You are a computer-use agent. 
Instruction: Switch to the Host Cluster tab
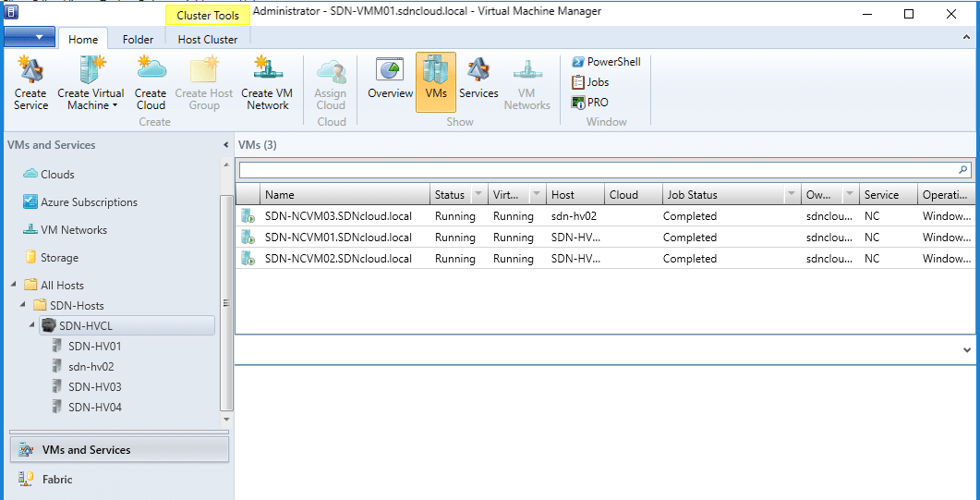pos(207,40)
